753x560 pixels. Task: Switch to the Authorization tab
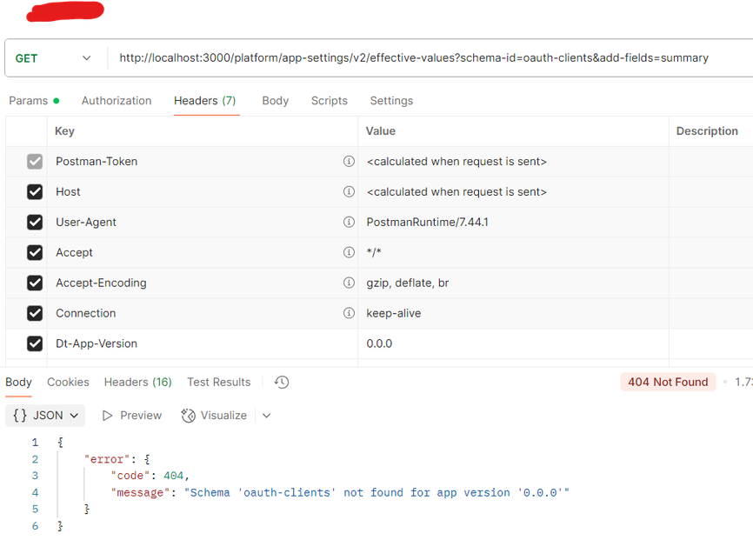[x=117, y=101]
